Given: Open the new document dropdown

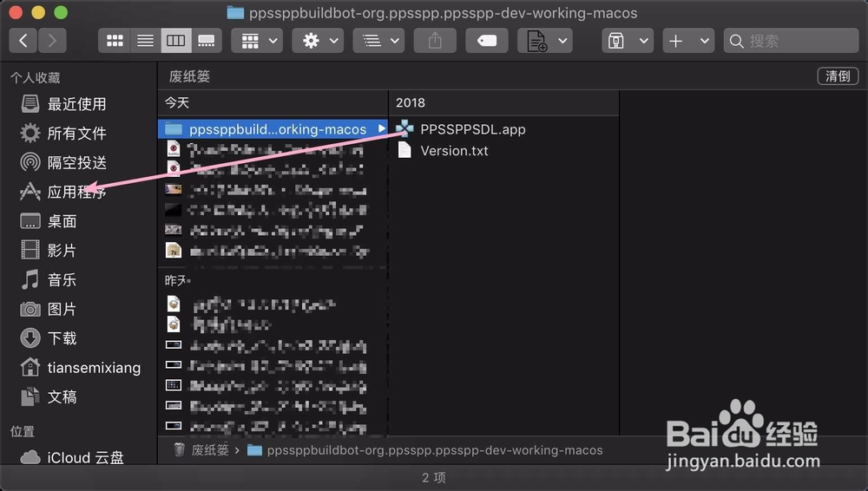Looking at the screenshot, I should (x=545, y=41).
